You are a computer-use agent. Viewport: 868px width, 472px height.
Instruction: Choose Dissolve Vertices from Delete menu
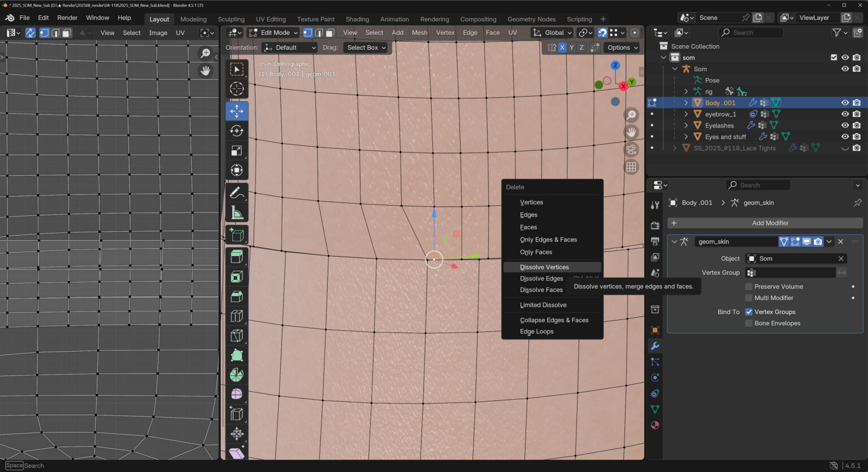(544, 267)
